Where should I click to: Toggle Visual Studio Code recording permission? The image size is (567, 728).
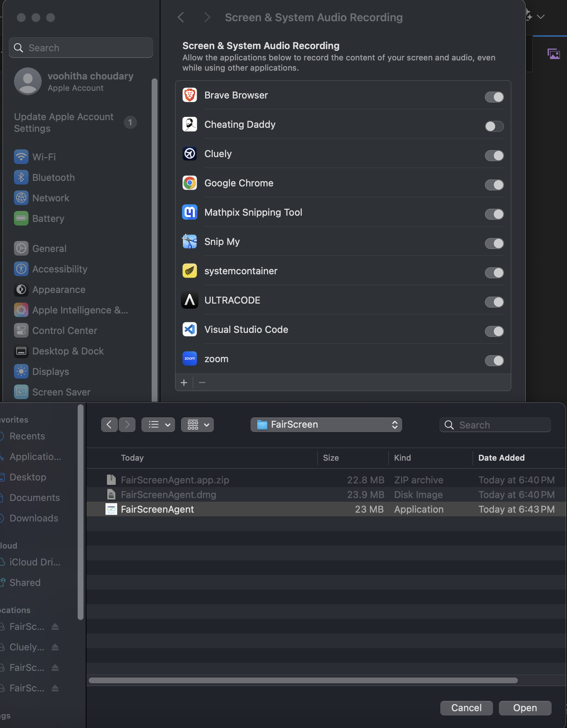point(494,331)
